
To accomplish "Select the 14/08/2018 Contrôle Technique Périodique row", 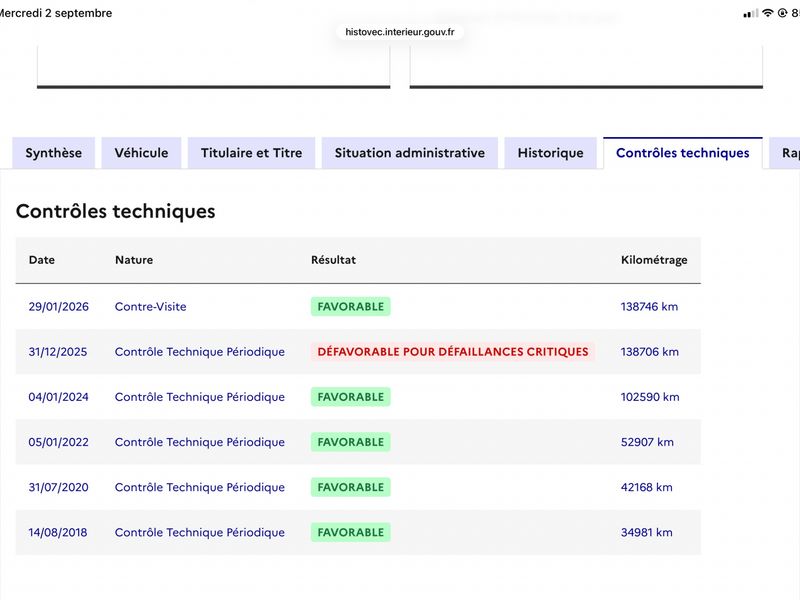I will click(358, 532).
